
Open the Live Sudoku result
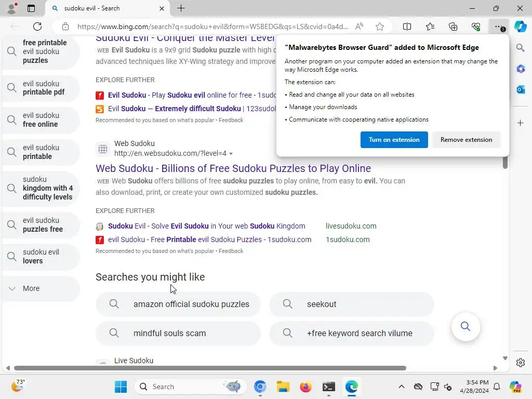pos(134,361)
